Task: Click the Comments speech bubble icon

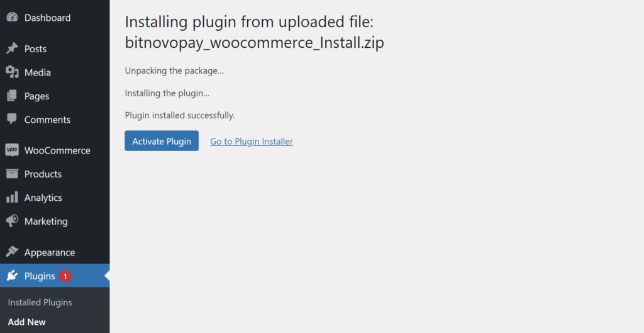Action: [x=12, y=120]
